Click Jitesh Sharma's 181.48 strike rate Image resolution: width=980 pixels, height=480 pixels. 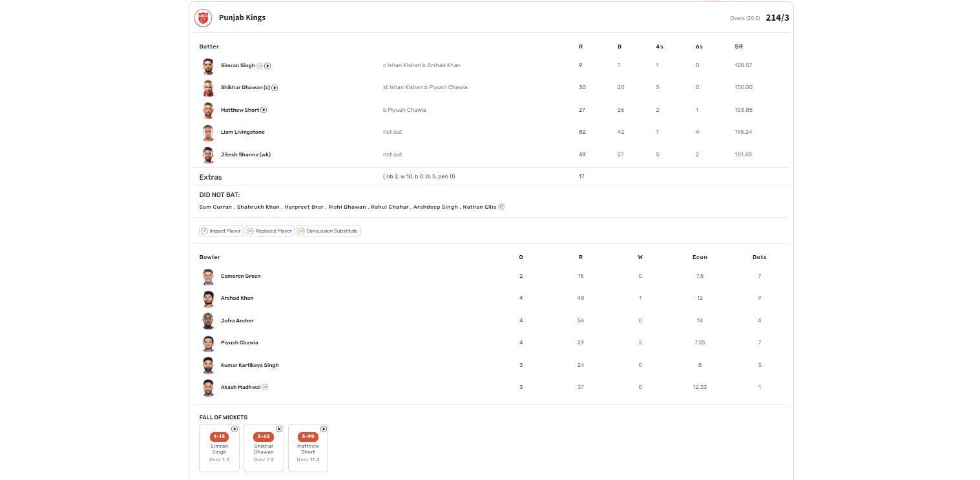click(743, 154)
